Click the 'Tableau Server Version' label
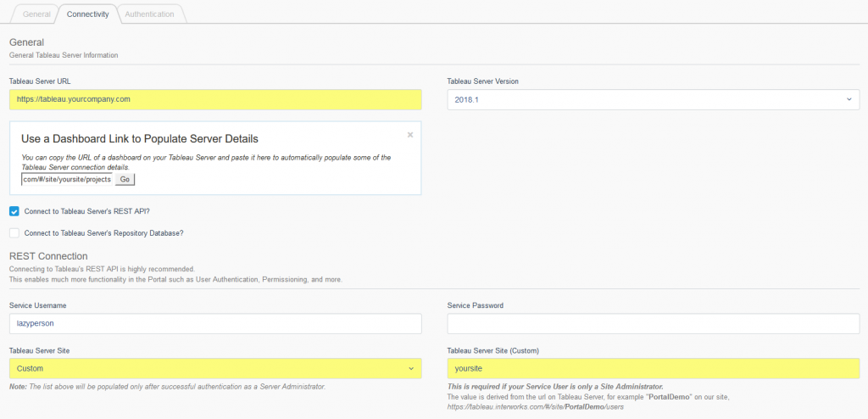This screenshot has width=868, height=419. [x=482, y=81]
